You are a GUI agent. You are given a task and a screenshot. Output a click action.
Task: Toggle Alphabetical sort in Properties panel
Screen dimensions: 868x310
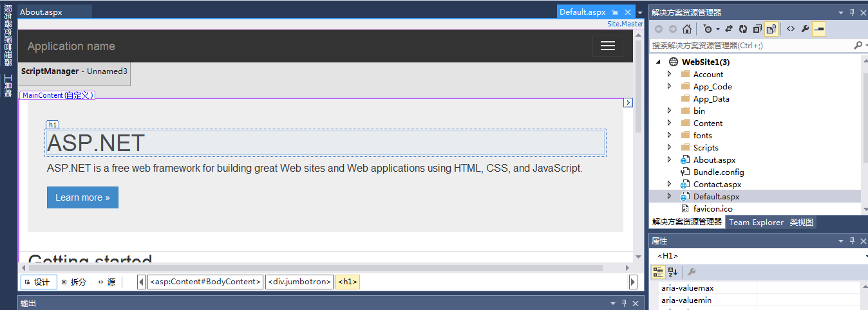click(x=673, y=272)
